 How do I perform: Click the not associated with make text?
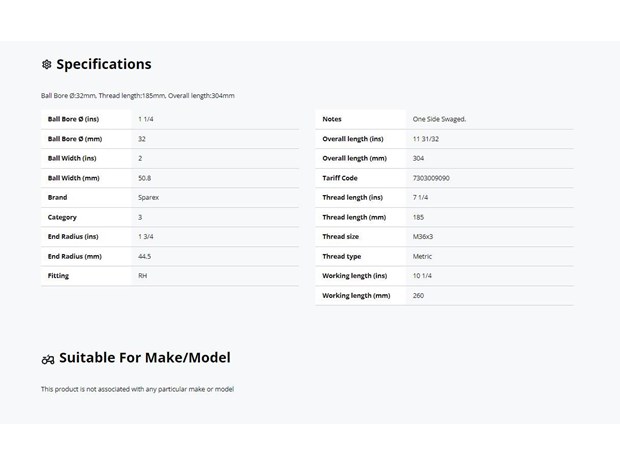137,389
